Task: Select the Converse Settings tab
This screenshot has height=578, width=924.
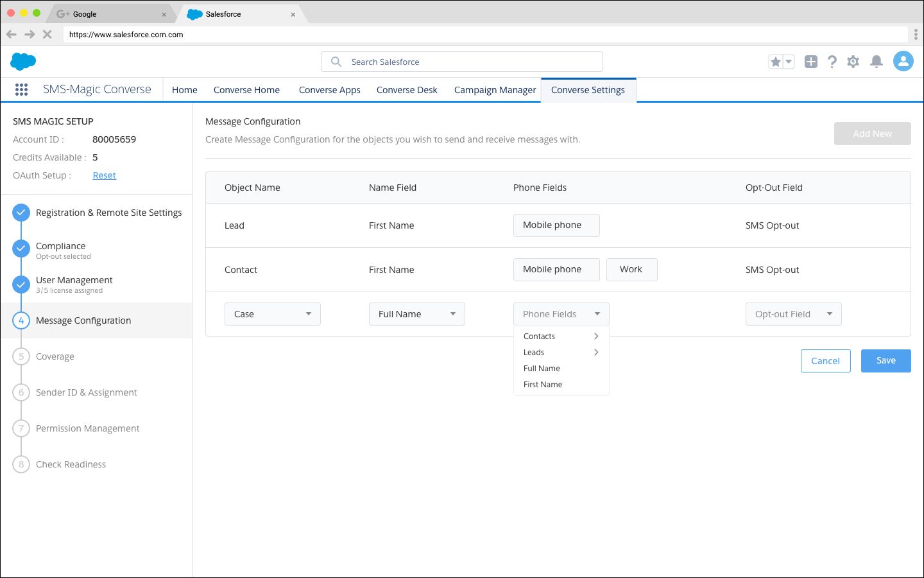Action: click(x=588, y=90)
